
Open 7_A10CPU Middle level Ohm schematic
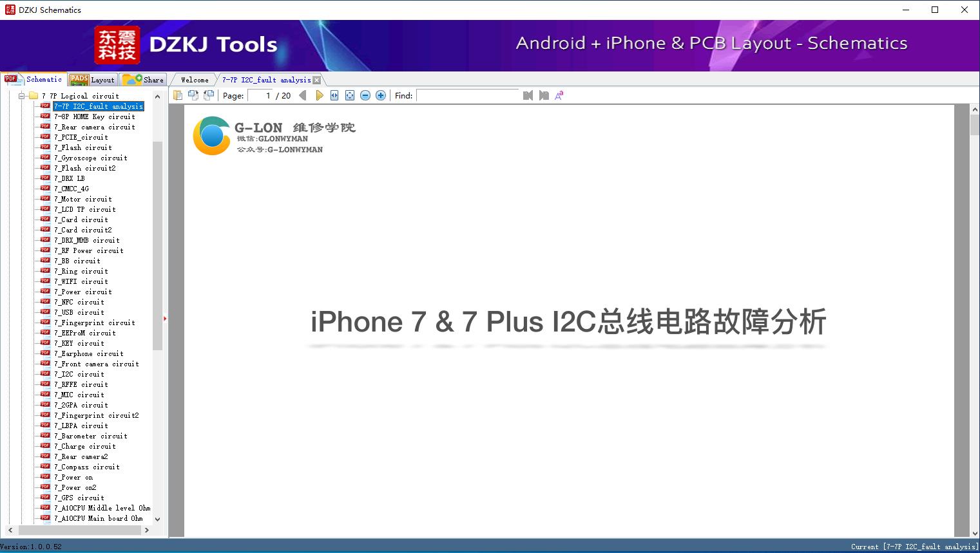102,508
